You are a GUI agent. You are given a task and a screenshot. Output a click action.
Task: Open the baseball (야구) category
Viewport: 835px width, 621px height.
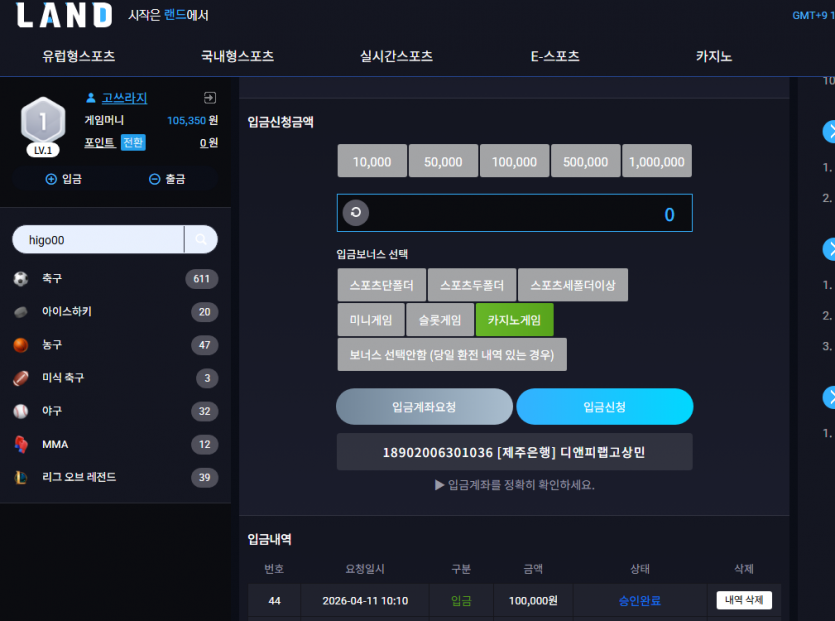pos(115,411)
